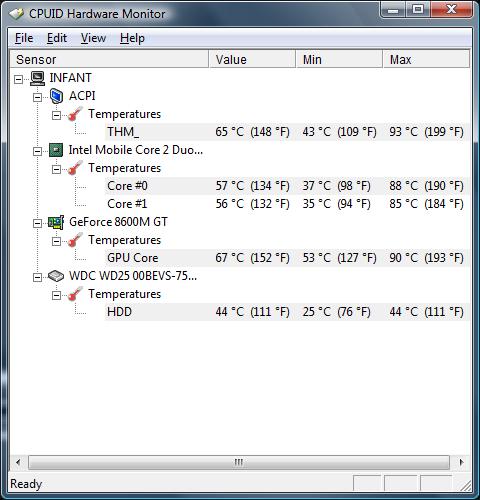Collapse the WDC WD25 hard drive node

click(37, 277)
